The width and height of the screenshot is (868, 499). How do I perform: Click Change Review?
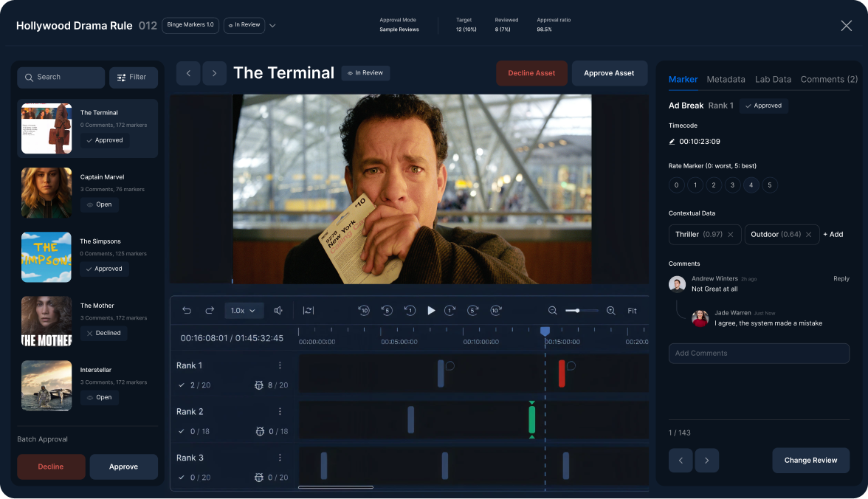tap(810, 460)
